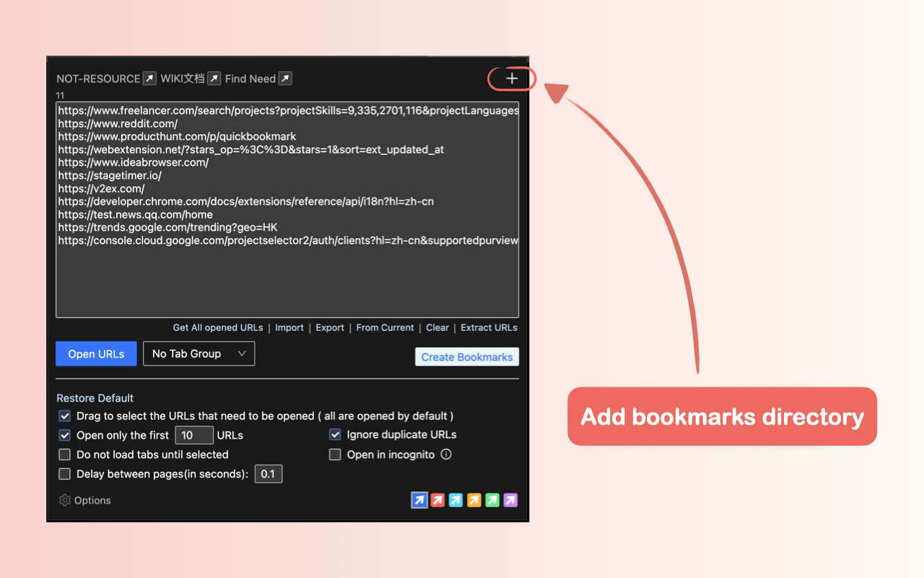
Task: Click the Create Bookmarks button
Action: 467,357
